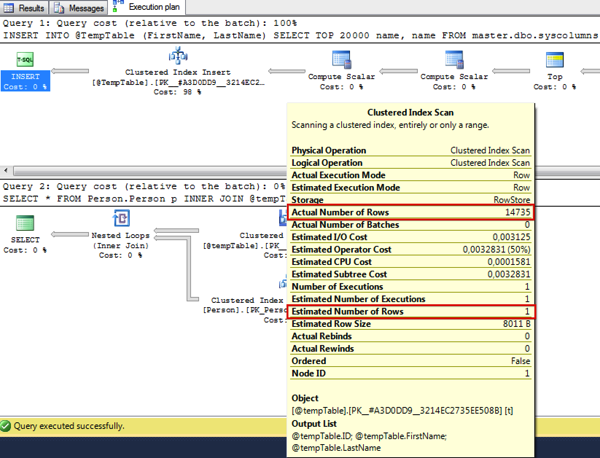
Task: Click the Object name [@tempTable].[PK_#A3D0DD9 text
Action: [x=402, y=411]
